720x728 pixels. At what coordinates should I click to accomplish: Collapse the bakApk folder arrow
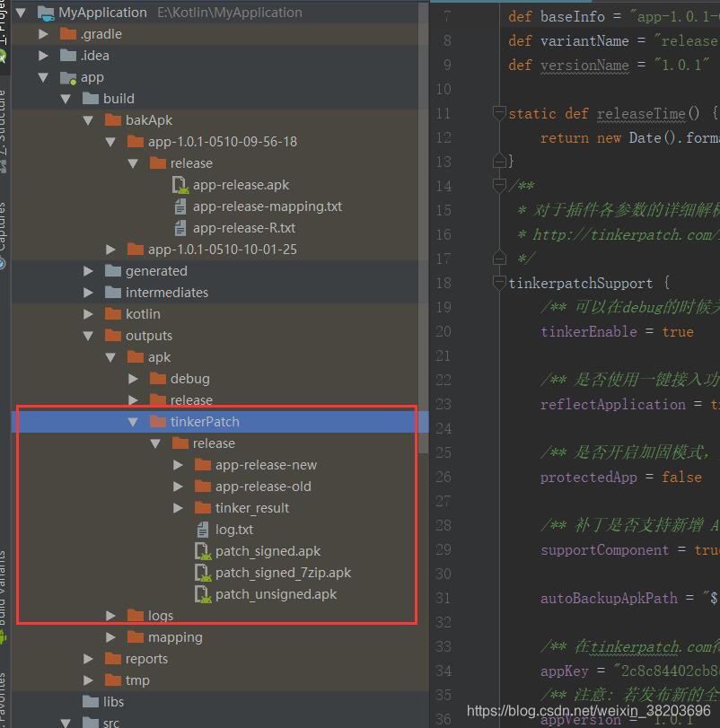pyautogui.click(x=88, y=120)
